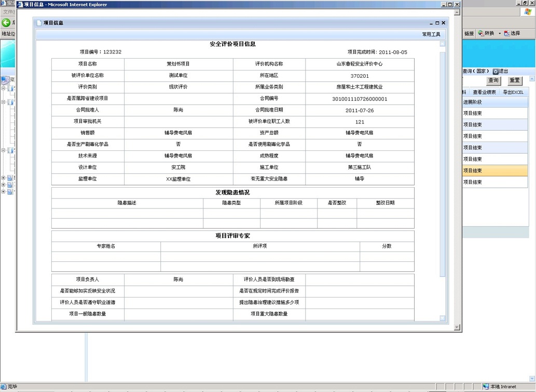
Task: Open the 文件 menu in browser
Action: click(8, 12)
